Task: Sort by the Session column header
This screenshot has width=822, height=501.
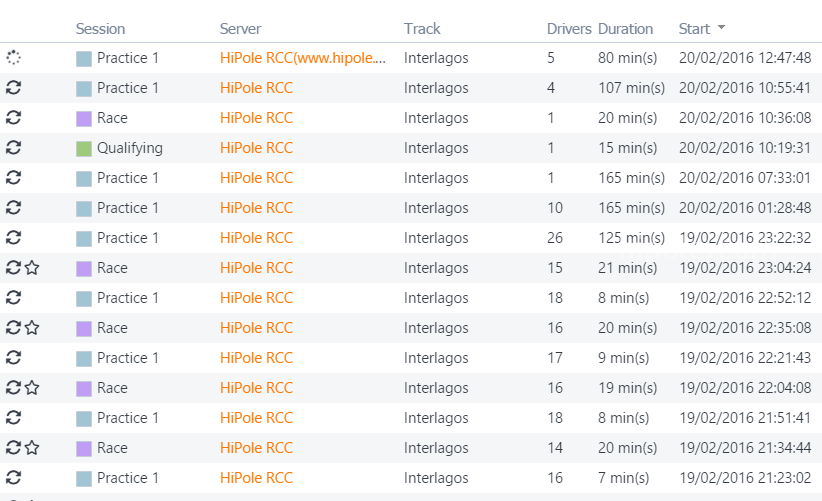Action: (x=100, y=29)
